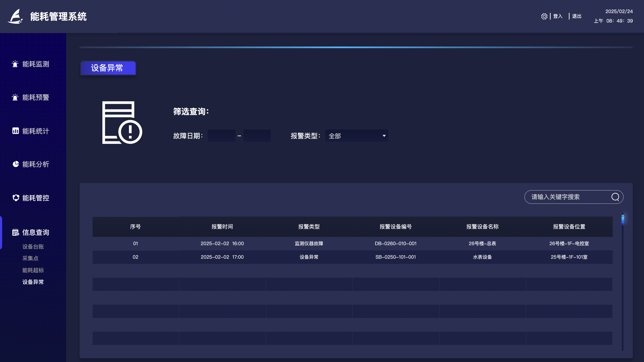Open system settings via gear icon

tap(545, 16)
